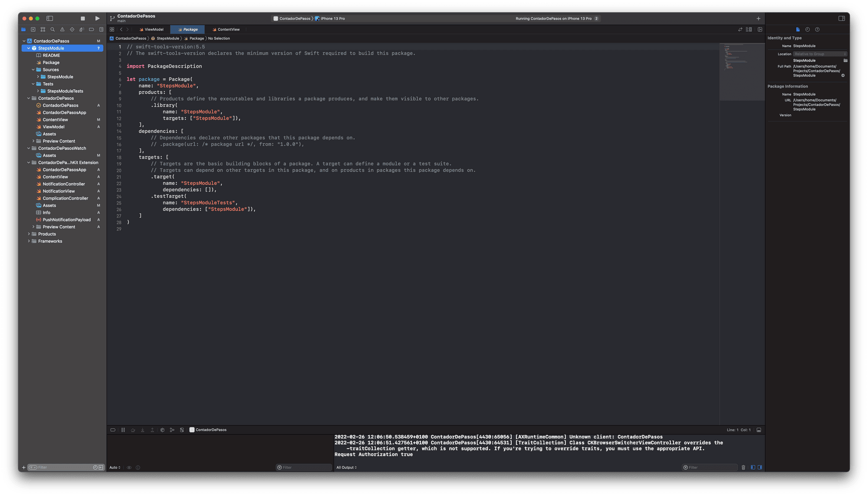Open the All Output console dropdown
Screen dimensions: 868x496
(346, 467)
